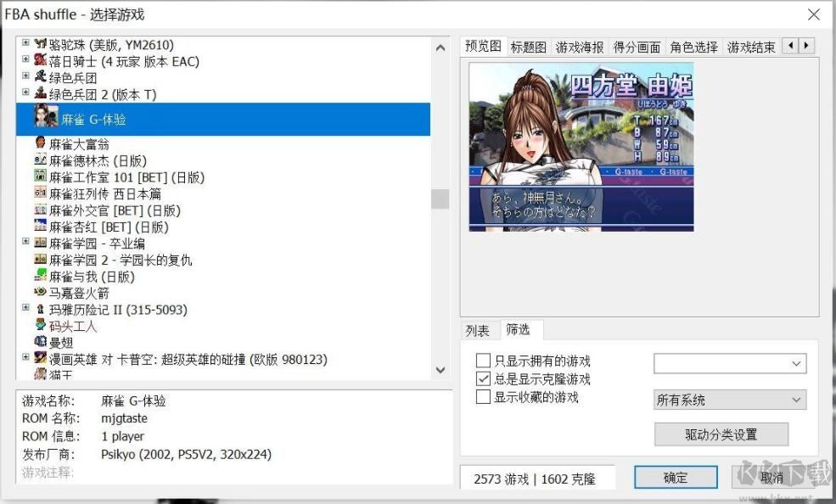Select the 马嘉登火箭 row

tap(223, 293)
